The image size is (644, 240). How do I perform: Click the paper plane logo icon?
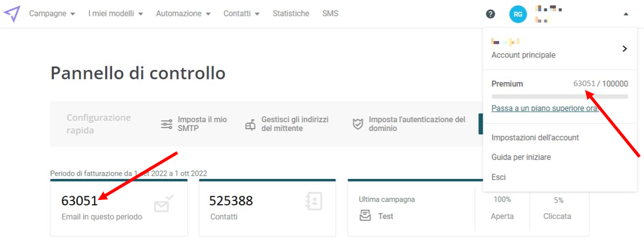pos(12,14)
